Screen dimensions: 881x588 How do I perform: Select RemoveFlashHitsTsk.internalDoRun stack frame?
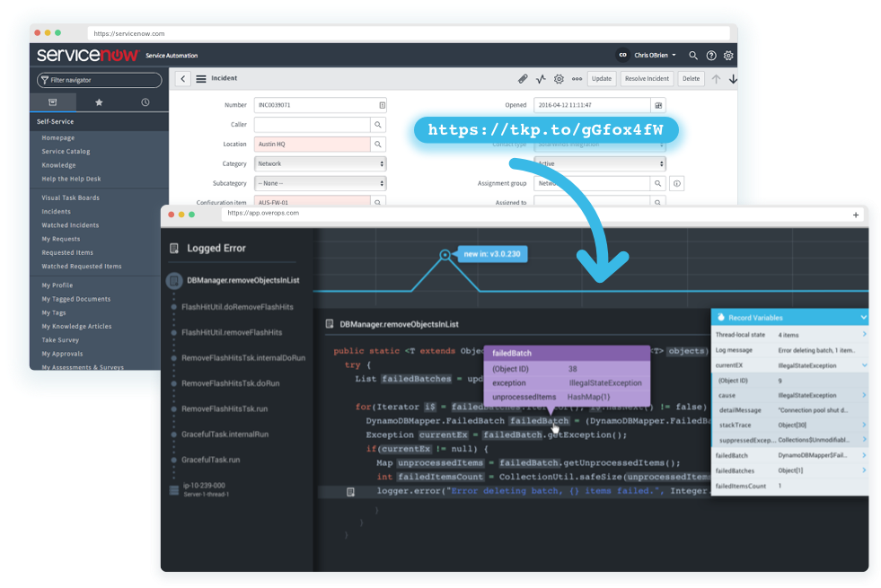[x=243, y=358]
